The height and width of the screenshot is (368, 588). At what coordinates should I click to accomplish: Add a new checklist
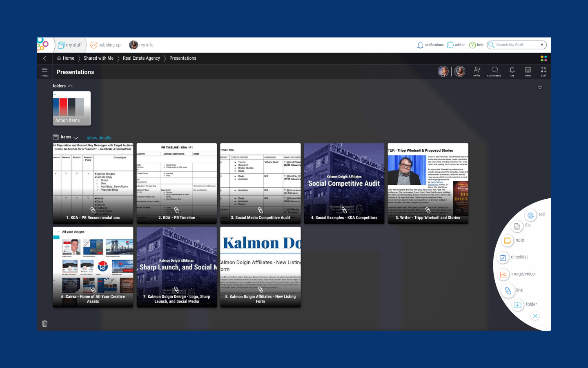[x=503, y=258]
